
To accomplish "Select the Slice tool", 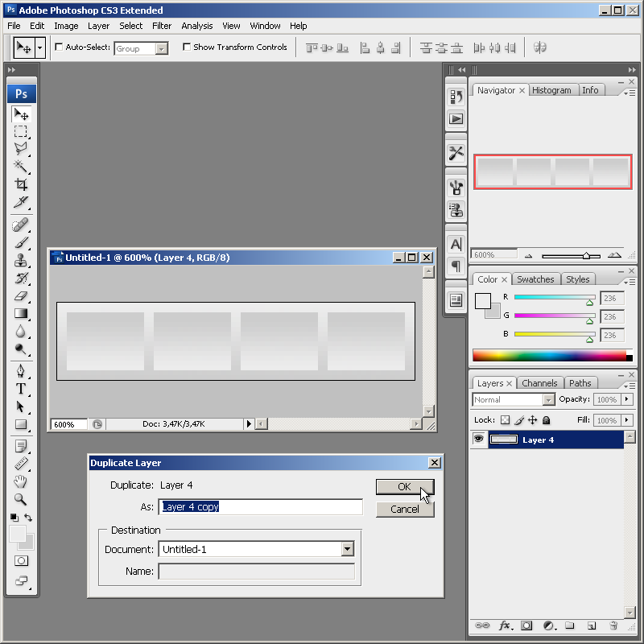I will 21,202.
